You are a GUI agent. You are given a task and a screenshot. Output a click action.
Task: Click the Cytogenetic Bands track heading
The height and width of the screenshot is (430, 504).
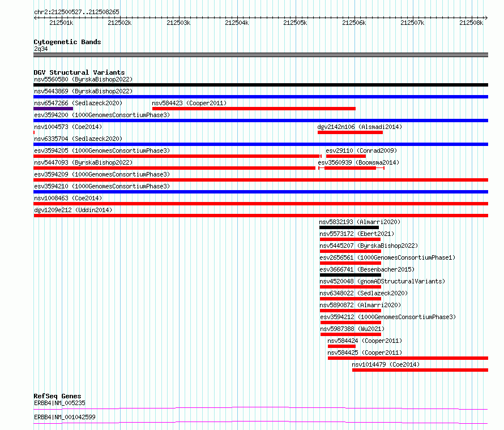(67, 42)
